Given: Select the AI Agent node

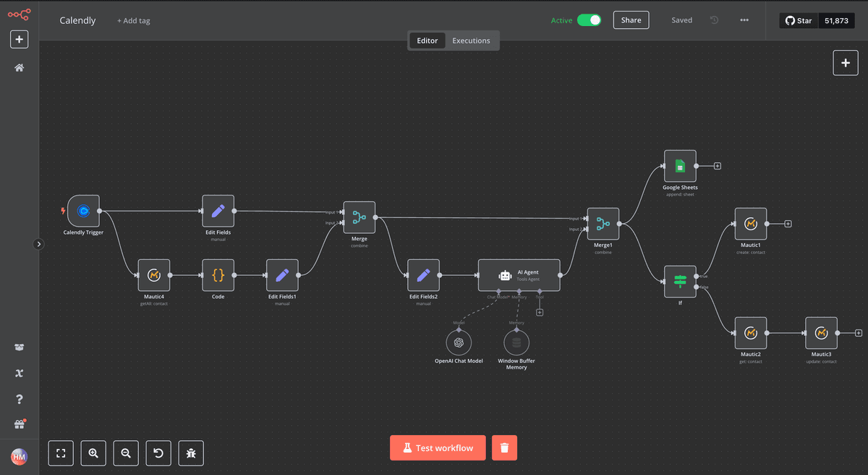Looking at the screenshot, I should pyautogui.click(x=519, y=275).
